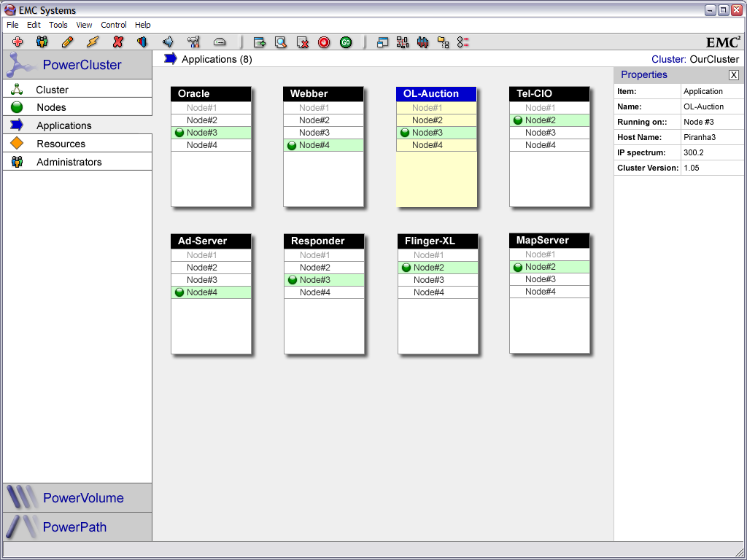Select the Flinger-XL application card title
747x560 pixels.
point(438,241)
